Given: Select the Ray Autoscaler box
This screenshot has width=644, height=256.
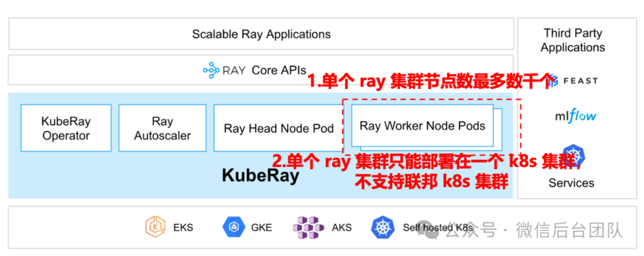Looking at the screenshot, I should (x=163, y=128).
